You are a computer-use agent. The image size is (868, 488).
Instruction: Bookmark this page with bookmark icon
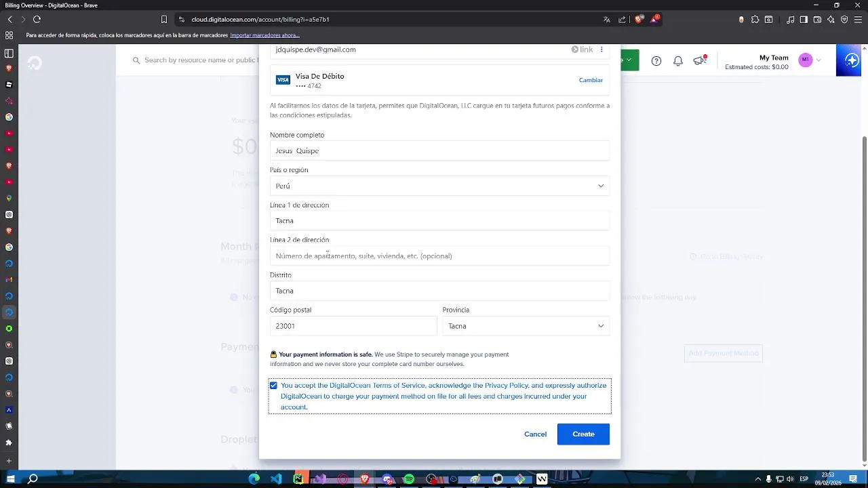(x=164, y=20)
